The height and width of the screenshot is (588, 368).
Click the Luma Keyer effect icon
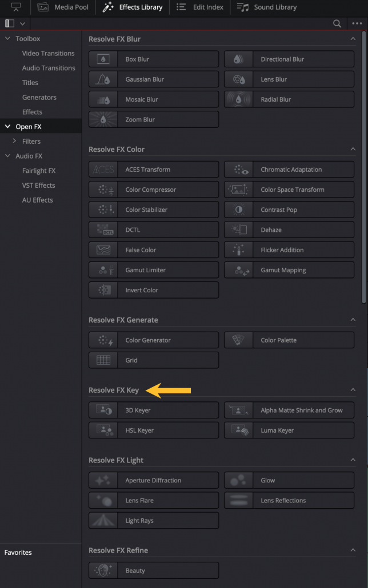click(x=238, y=430)
